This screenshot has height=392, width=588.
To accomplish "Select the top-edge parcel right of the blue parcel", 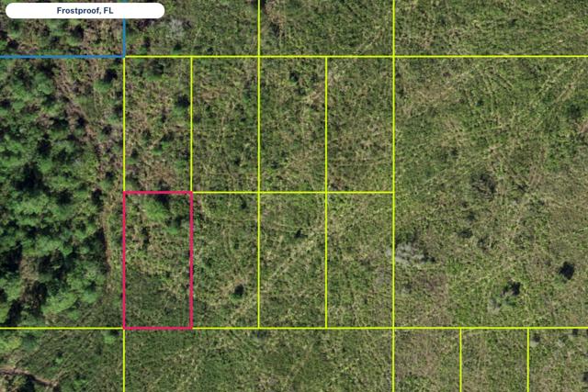I will point(191,28).
